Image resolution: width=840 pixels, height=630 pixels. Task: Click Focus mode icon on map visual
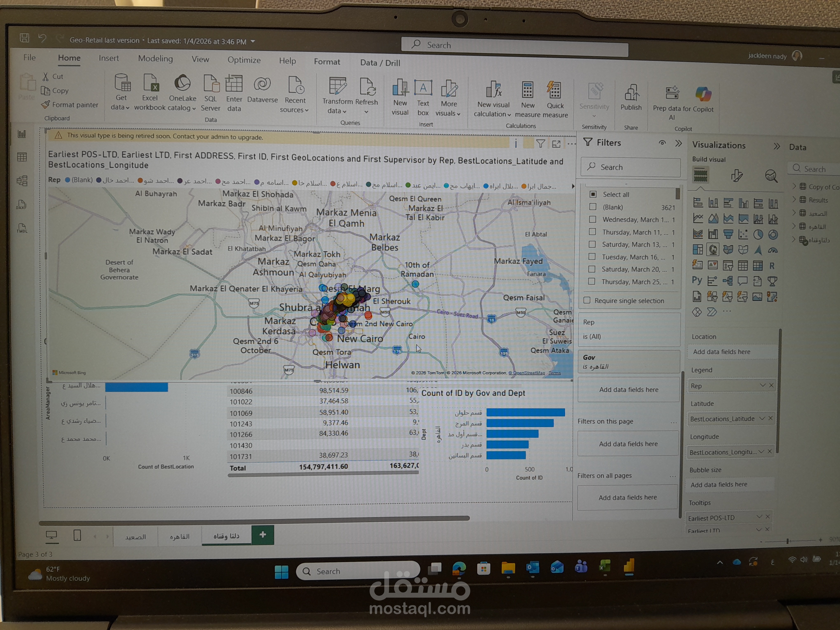(556, 144)
